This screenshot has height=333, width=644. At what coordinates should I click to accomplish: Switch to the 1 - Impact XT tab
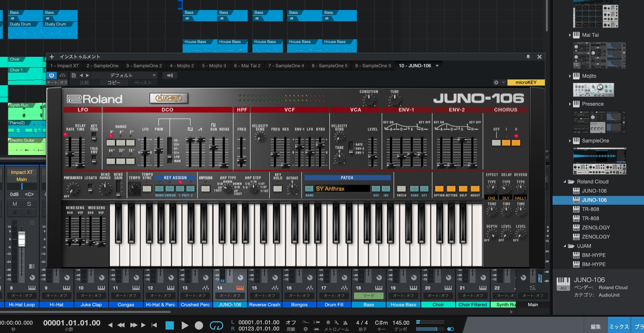pos(64,66)
